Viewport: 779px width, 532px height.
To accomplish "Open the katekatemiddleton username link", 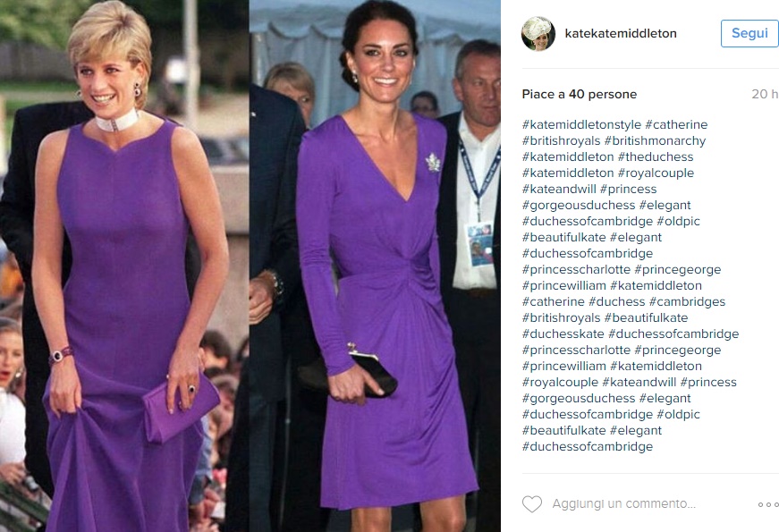I will pyautogui.click(x=621, y=33).
